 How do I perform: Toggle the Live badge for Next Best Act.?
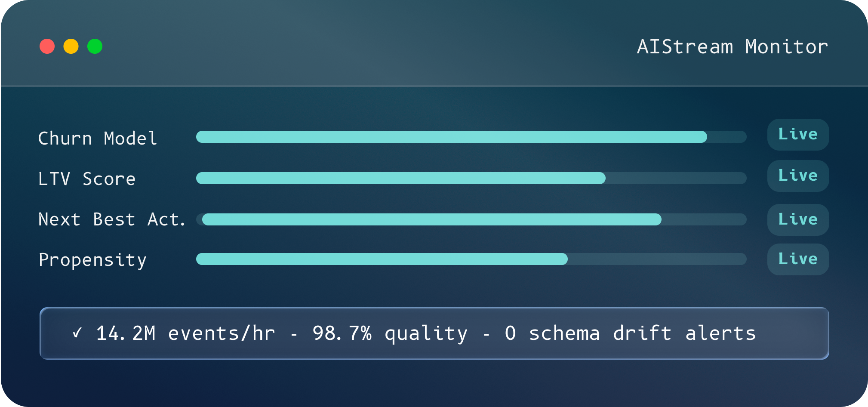(798, 220)
